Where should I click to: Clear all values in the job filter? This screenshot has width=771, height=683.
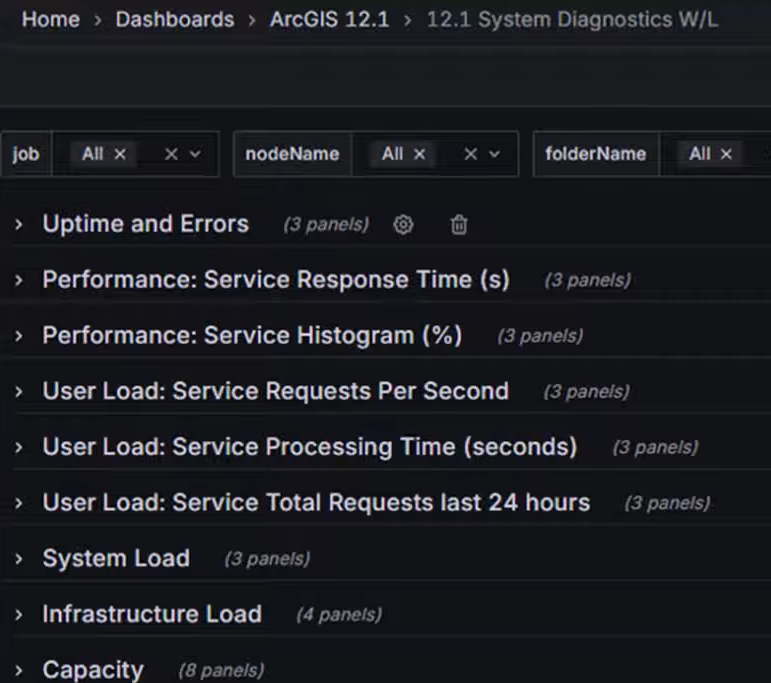(171, 154)
